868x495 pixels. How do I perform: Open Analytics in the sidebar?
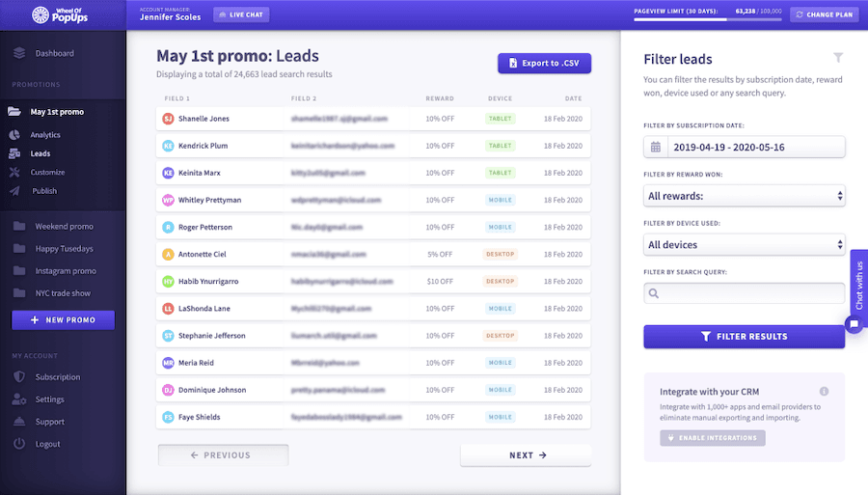44,135
